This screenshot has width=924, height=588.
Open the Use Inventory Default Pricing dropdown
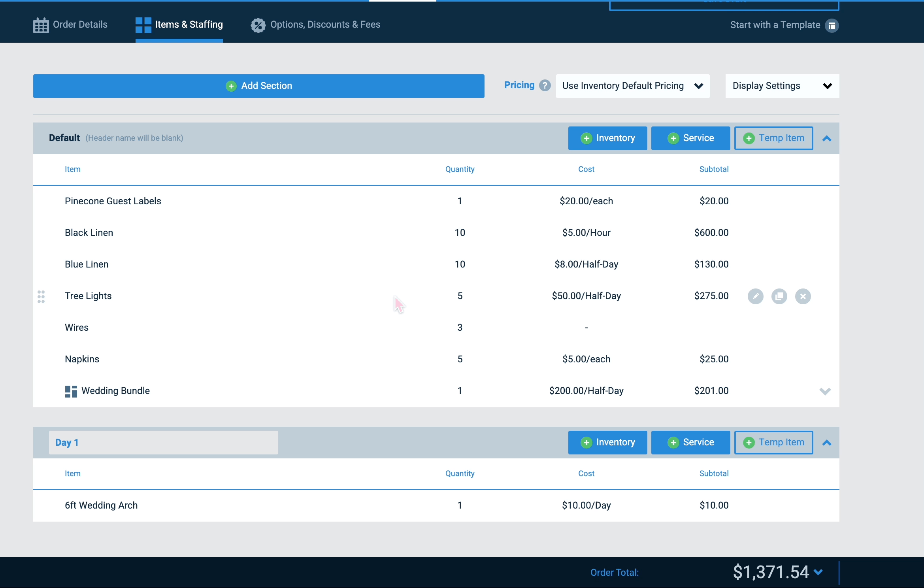point(632,86)
